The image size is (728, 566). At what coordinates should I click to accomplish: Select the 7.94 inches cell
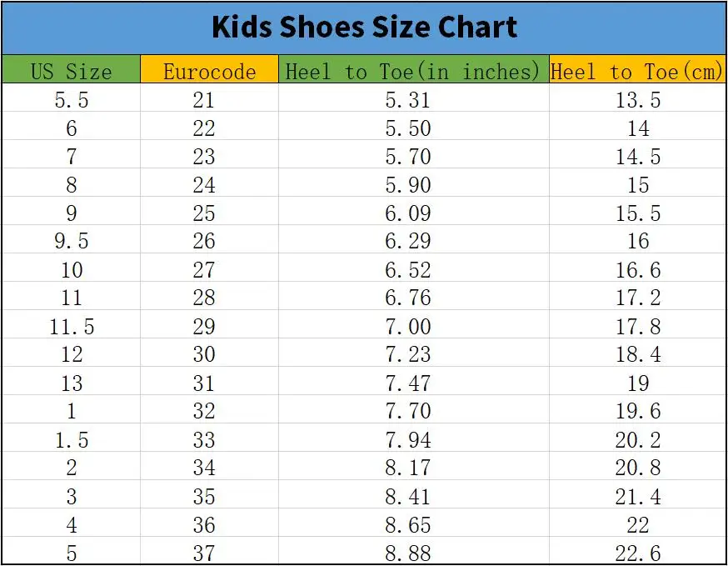click(x=408, y=440)
